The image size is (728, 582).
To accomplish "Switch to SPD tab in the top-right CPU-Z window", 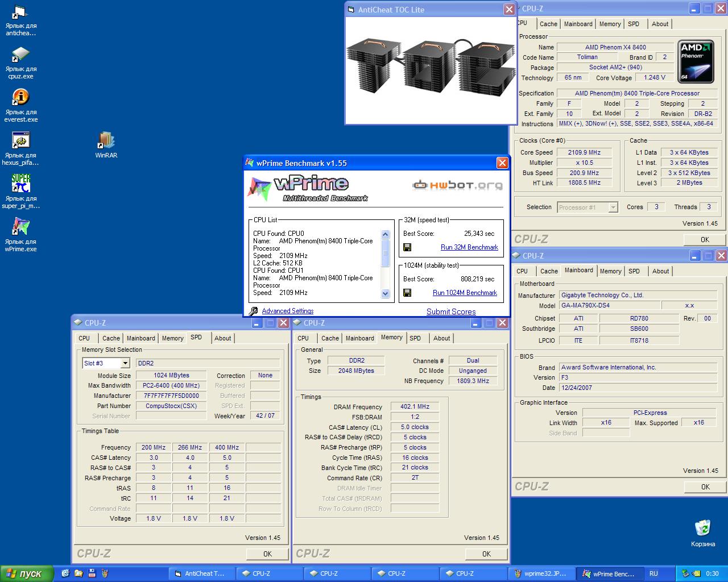I will [x=634, y=24].
